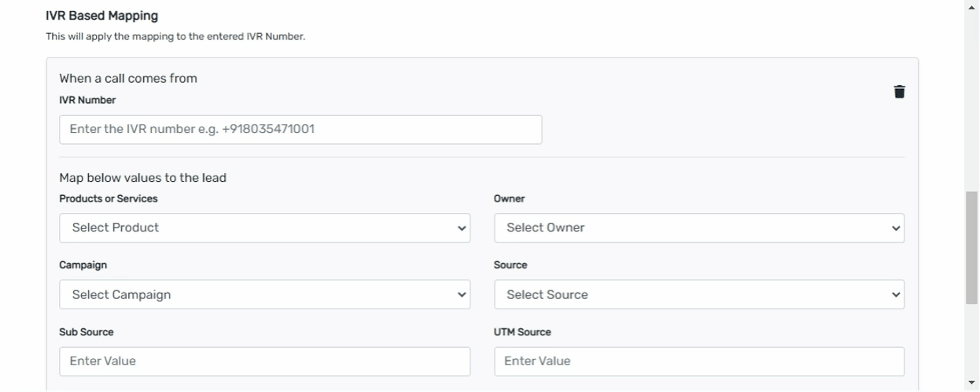Click the IVR number input field

(x=300, y=130)
